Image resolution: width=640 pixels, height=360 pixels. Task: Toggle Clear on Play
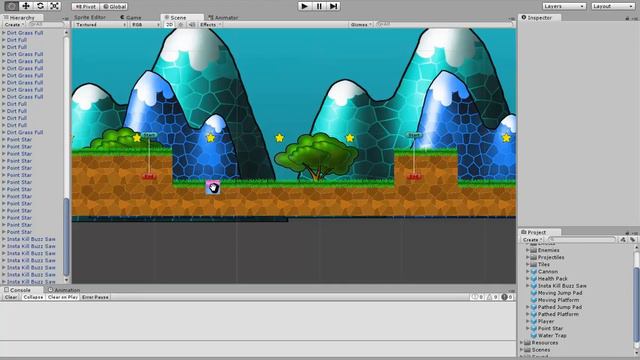(62, 297)
